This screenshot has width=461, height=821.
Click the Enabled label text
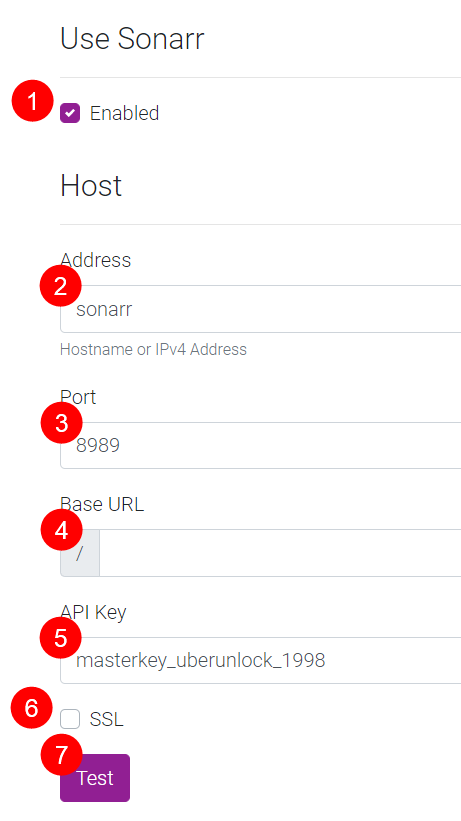(x=124, y=113)
